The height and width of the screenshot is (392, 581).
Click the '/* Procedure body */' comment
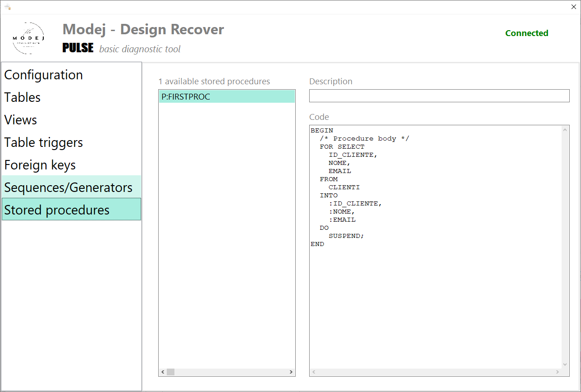pos(365,139)
